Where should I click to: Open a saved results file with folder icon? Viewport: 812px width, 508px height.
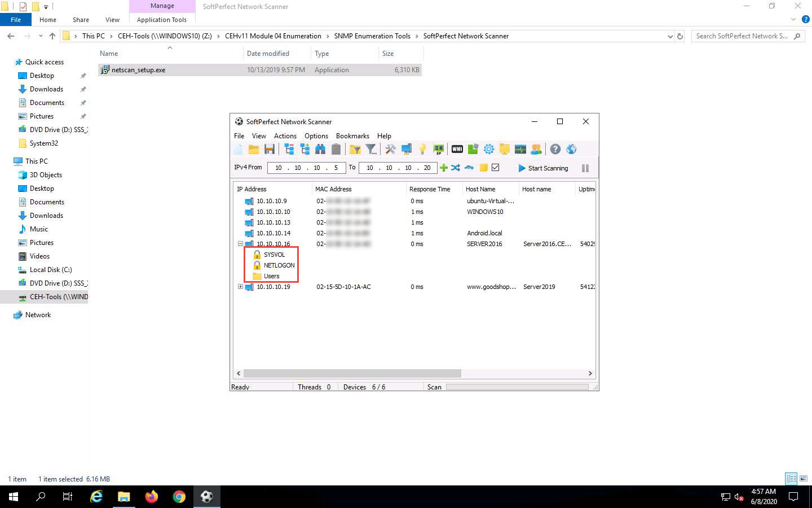tap(254, 149)
